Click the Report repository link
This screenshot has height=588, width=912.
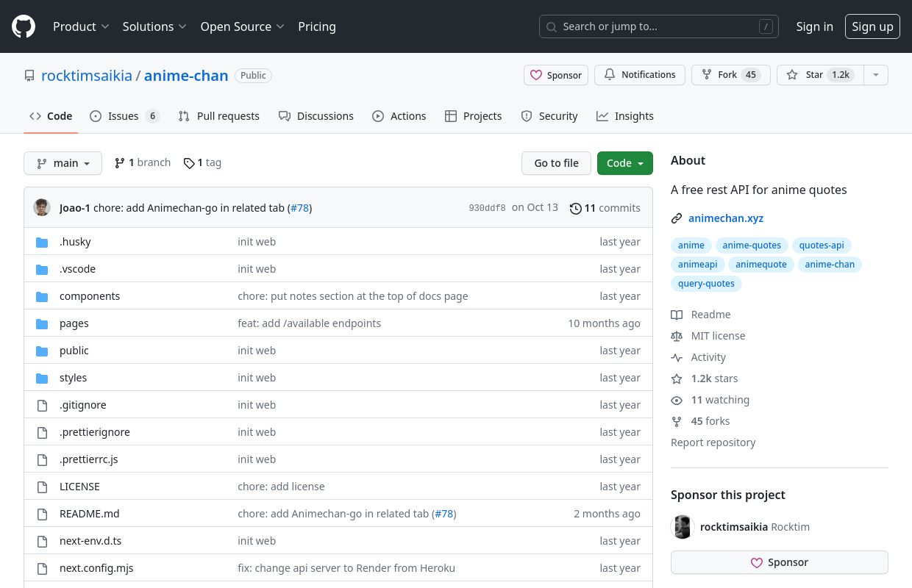713,442
